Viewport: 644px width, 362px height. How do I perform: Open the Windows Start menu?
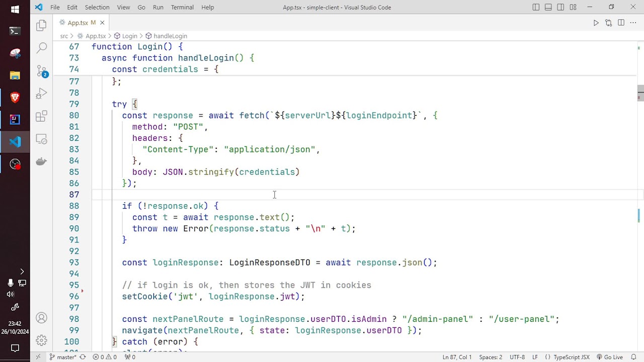click(x=15, y=9)
